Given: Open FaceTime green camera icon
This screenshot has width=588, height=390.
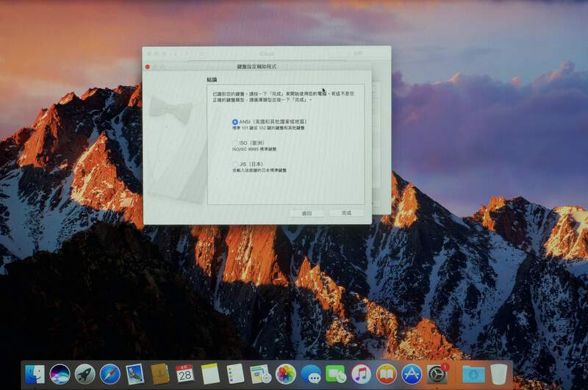Looking at the screenshot, I should click(336, 375).
